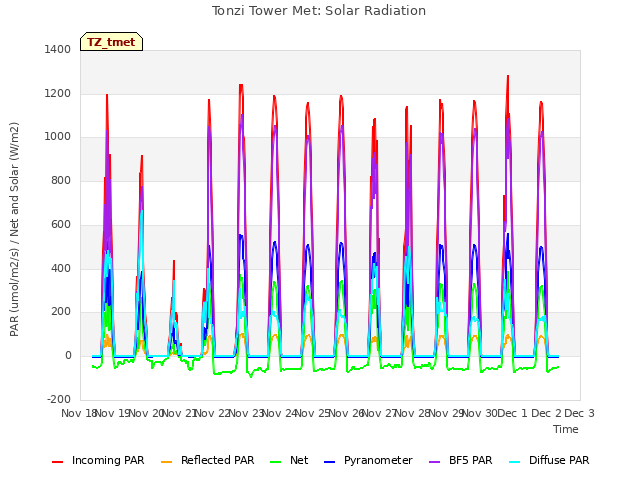This screenshot has height=480, width=640.
Task: Click the 600 y-axis tick label
Action: tap(61, 224)
